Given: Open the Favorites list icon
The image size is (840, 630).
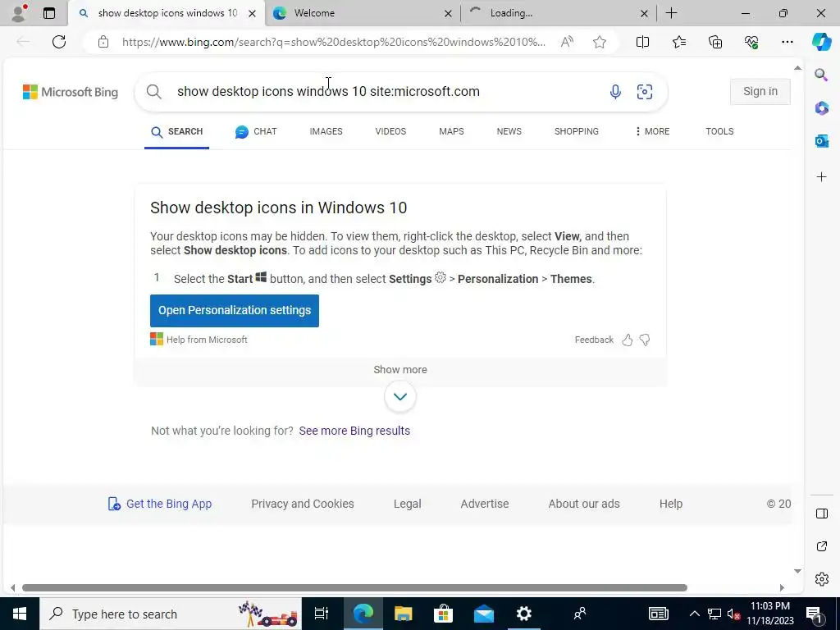Looking at the screenshot, I should 678,42.
